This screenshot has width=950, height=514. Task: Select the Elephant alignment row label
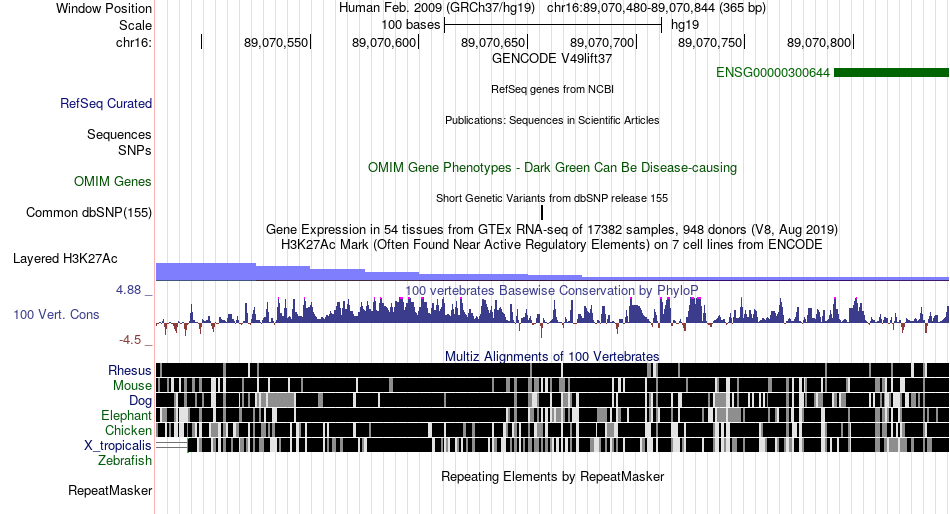126,416
